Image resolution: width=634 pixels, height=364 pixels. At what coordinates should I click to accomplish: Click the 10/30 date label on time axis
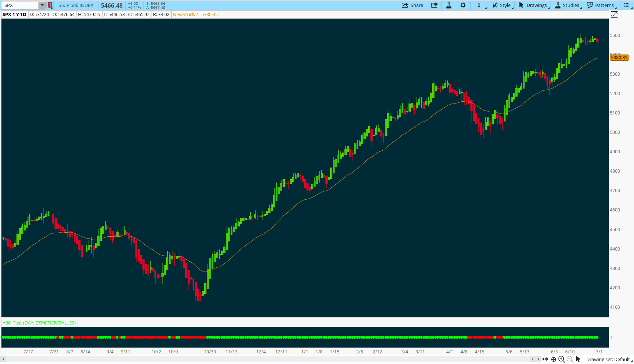click(x=210, y=352)
